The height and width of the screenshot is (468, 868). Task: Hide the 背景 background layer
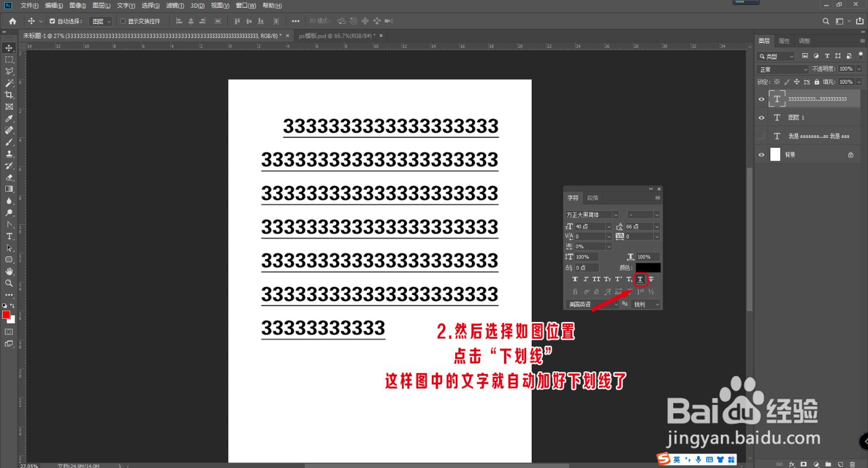[761, 155]
